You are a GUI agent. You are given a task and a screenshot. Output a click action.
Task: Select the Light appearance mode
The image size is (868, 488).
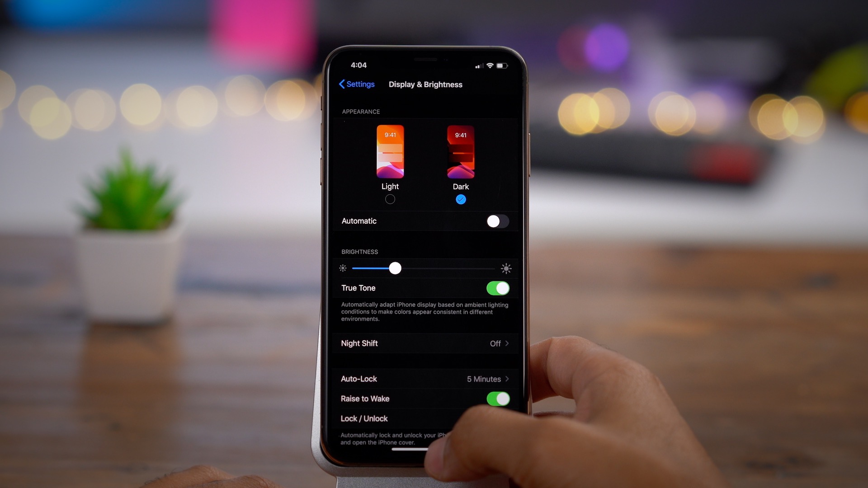[x=390, y=198]
